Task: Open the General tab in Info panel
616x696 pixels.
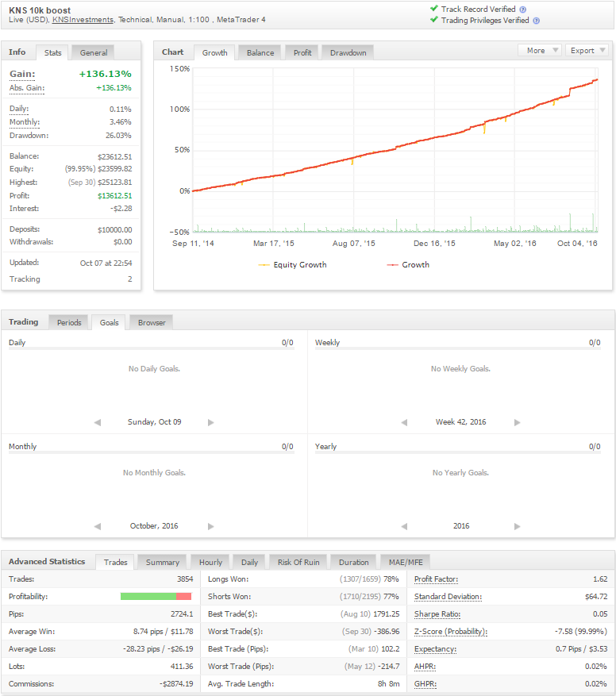Action: [x=94, y=53]
